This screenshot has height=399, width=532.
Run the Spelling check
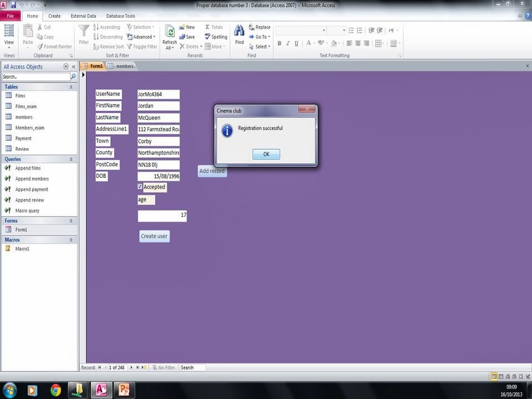point(216,37)
